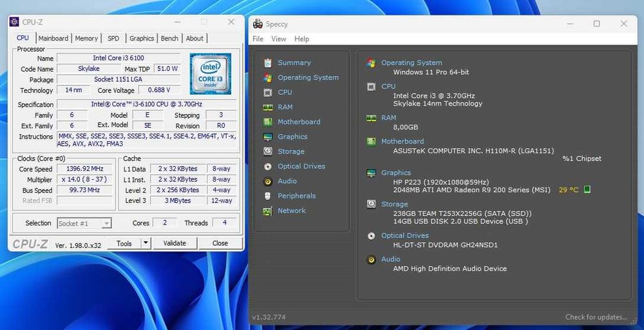The height and width of the screenshot is (330, 644).
Task: Switch to the Mainboard tab
Action: click(x=53, y=38)
